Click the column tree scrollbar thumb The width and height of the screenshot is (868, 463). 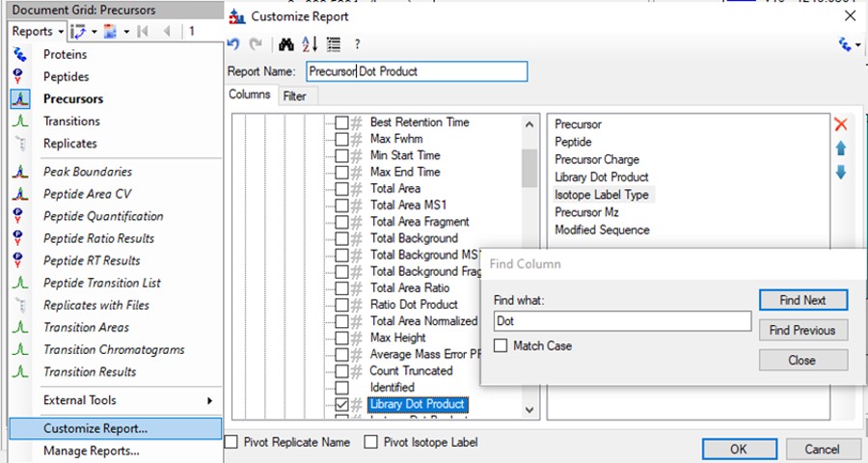(x=529, y=169)
